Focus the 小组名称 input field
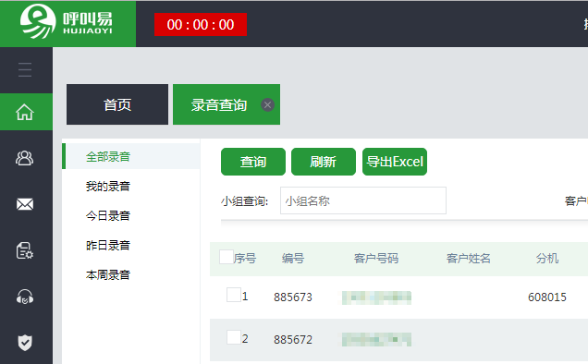 pyautogui.click(x=363, y=200)
